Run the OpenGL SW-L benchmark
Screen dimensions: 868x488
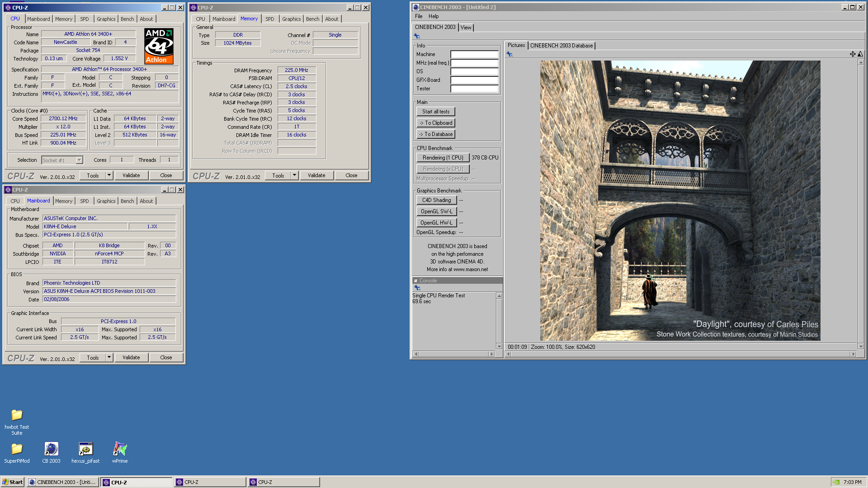[x=437, y=211]
